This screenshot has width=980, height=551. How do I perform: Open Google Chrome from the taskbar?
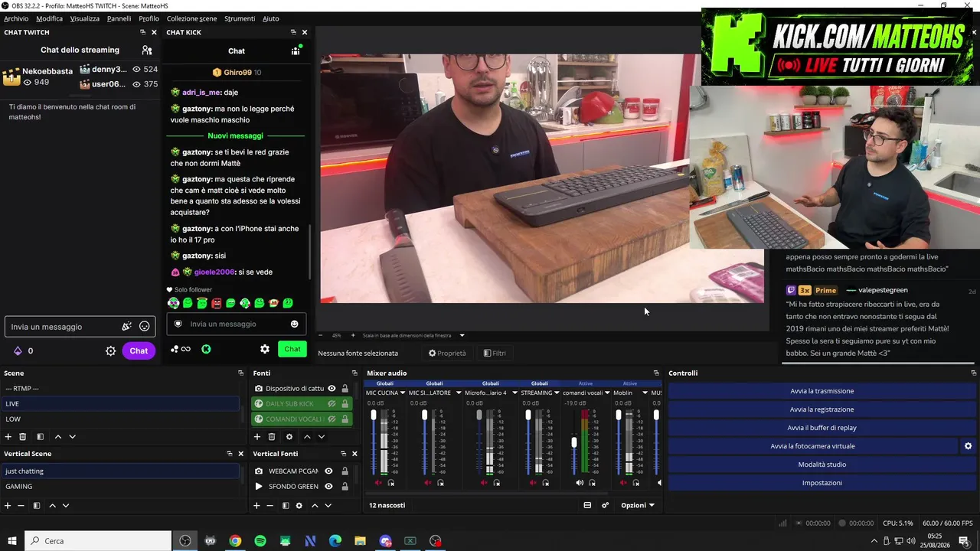[x=235, y=541]
